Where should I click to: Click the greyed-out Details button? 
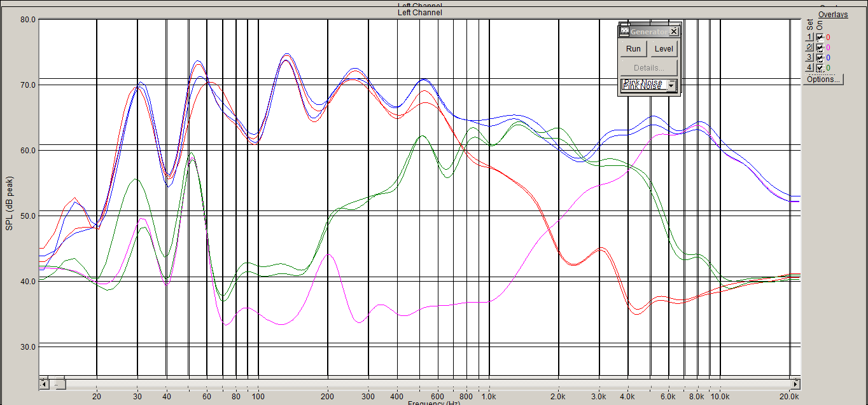649,68
